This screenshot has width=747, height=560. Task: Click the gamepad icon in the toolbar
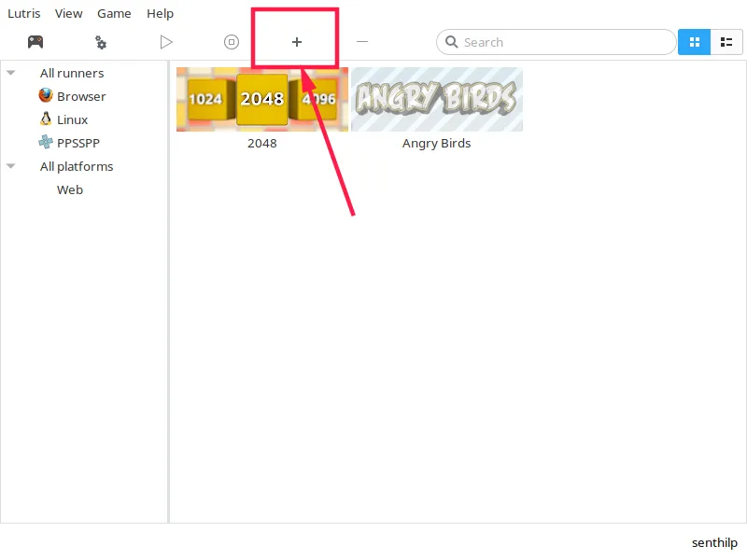(35, 42)
